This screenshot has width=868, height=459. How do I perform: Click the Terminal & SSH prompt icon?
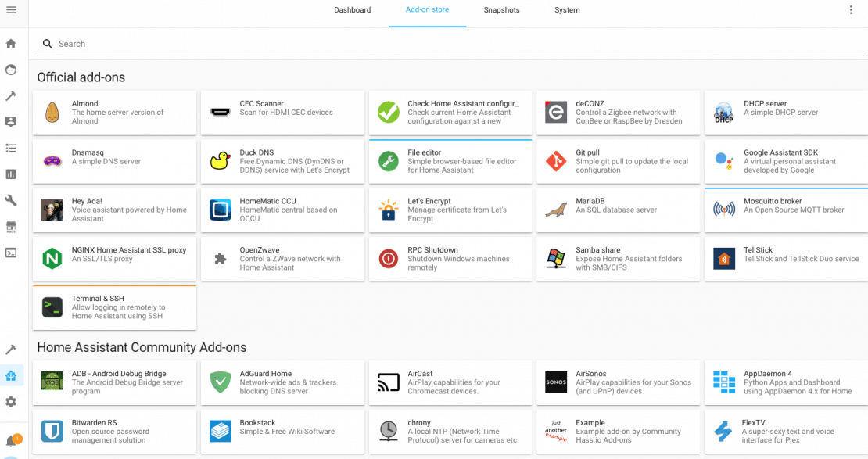coord(52,307)
